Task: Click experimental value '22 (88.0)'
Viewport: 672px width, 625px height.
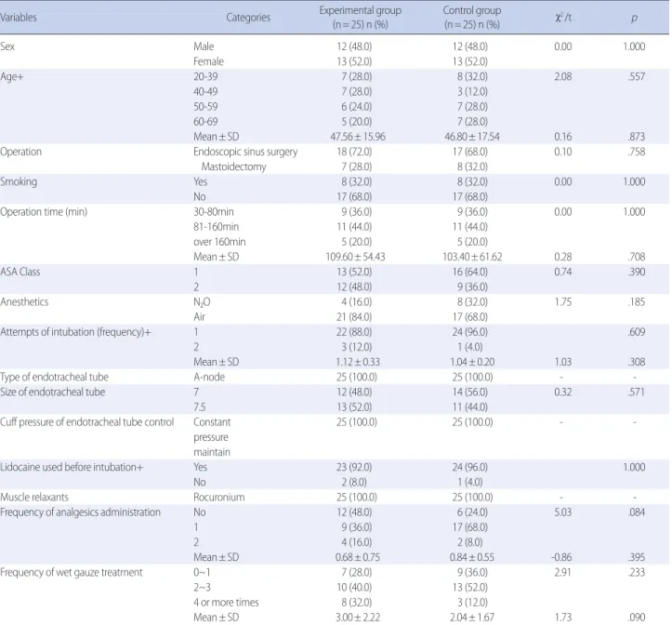Action: [354, 332]
